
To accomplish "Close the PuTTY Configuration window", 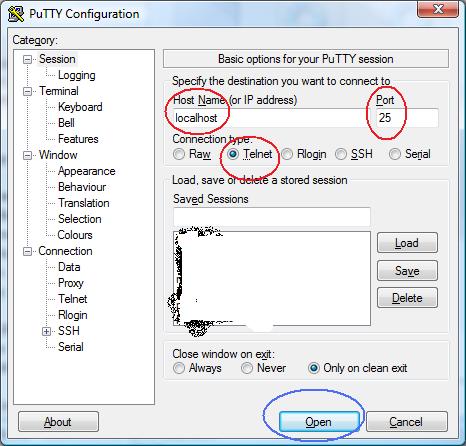I will [438, 9].
